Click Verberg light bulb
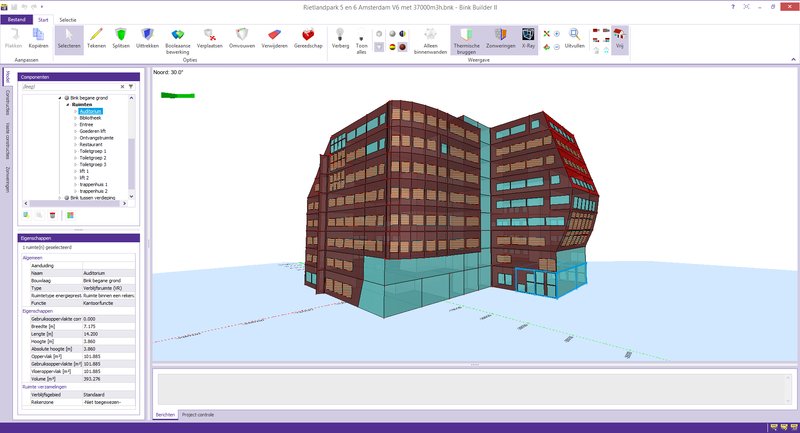Image resolution: width=800 pixels, height=433 pixels. (x=340, y=39)
